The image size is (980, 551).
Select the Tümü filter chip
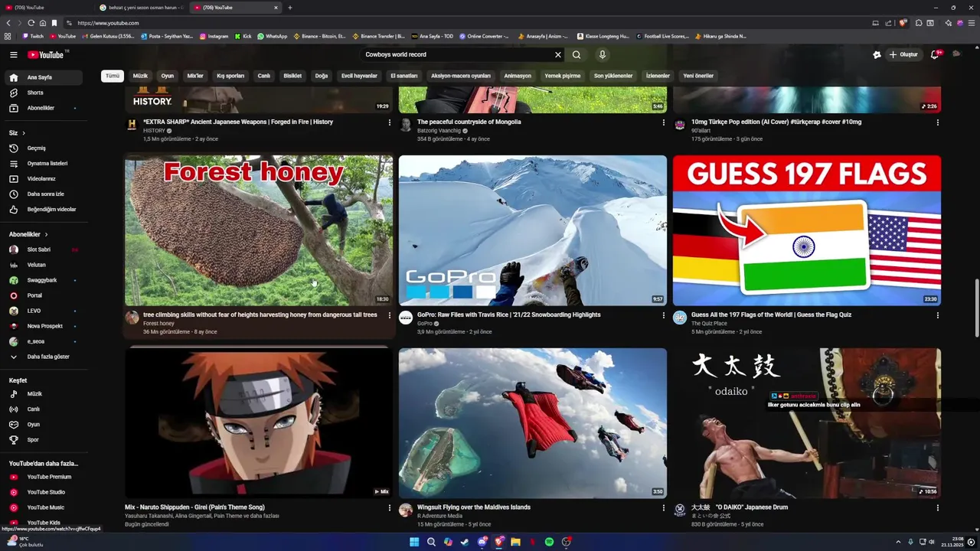113,76
